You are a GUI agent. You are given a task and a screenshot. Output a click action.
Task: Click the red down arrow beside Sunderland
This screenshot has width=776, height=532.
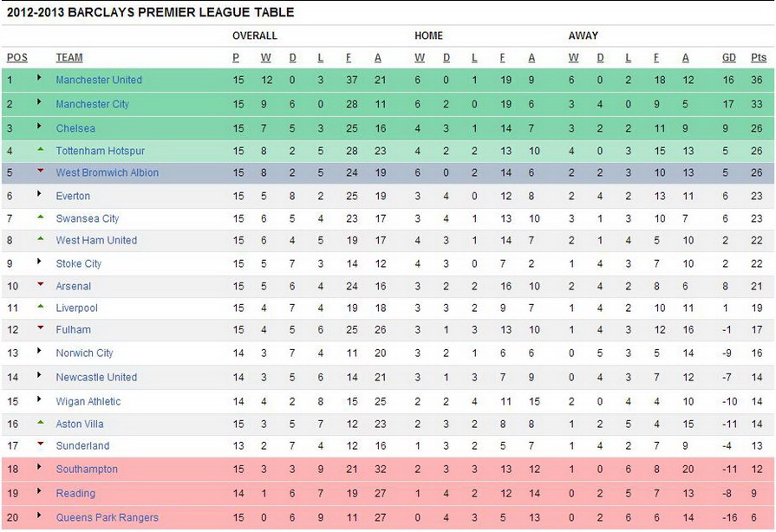[x=41, y=444]
